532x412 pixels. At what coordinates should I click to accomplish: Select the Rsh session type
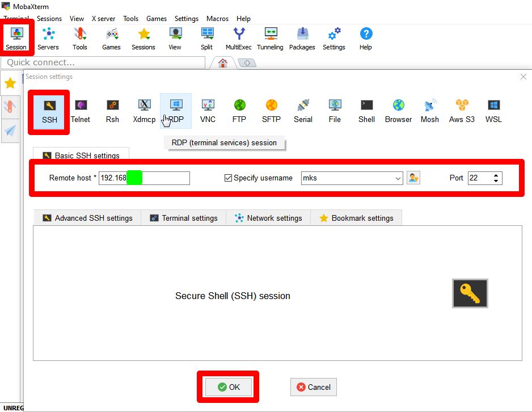tap(112, 111)
